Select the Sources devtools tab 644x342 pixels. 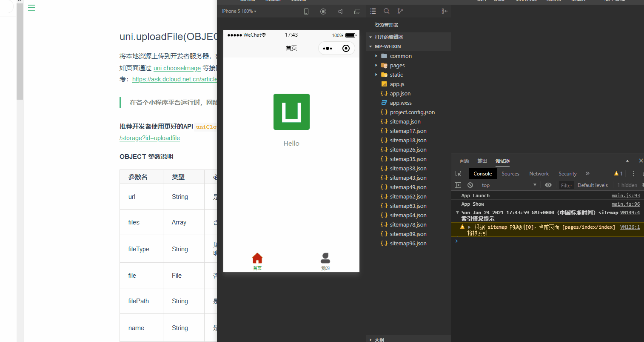(x=510, y=173)
